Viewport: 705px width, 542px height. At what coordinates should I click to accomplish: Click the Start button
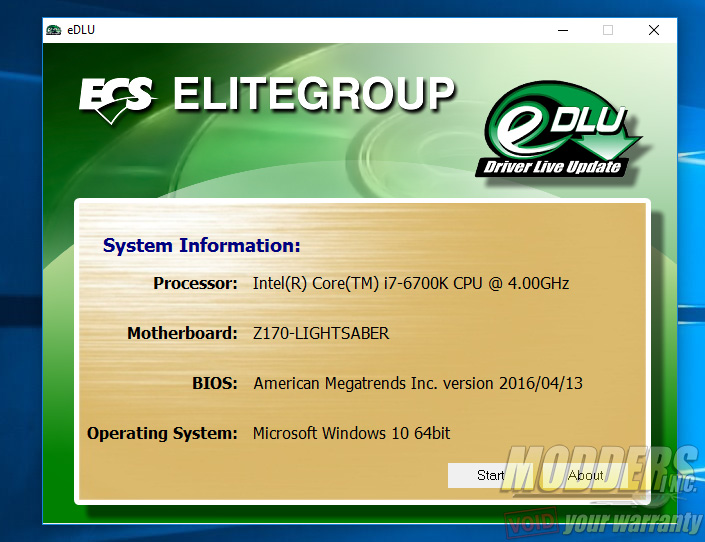[491, 475]
